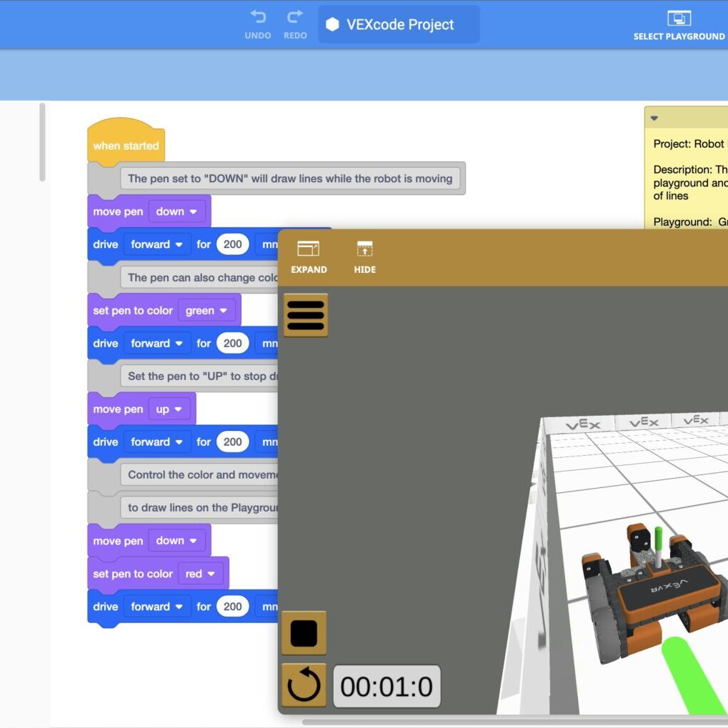Reset the playground with the circular arrow

coord(304,685)
